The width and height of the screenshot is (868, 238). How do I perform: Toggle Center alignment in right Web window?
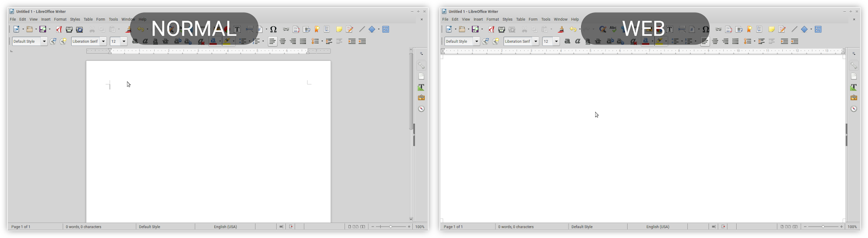coord(715,41)
